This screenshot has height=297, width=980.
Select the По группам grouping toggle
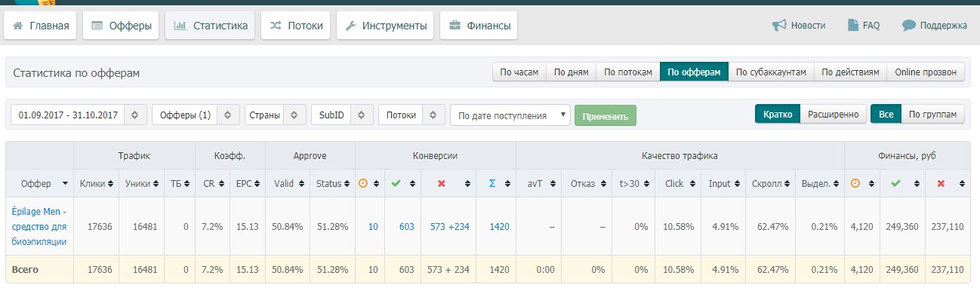(x=932, y=115)
